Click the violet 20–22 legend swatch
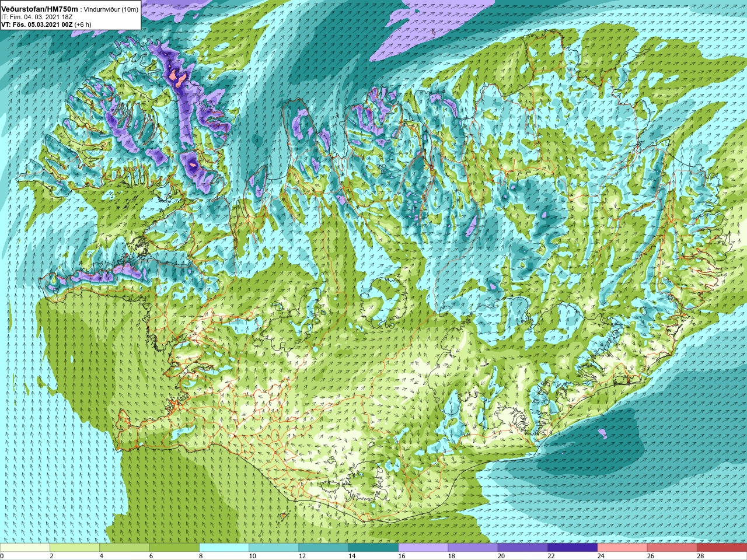 pyautogui.click(x=523, y=548)
